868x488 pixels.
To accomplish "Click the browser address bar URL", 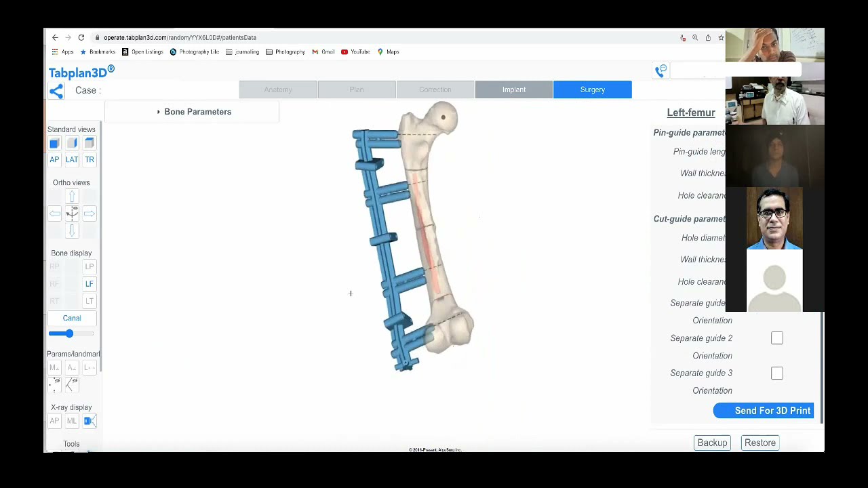I will coord(180,38).
